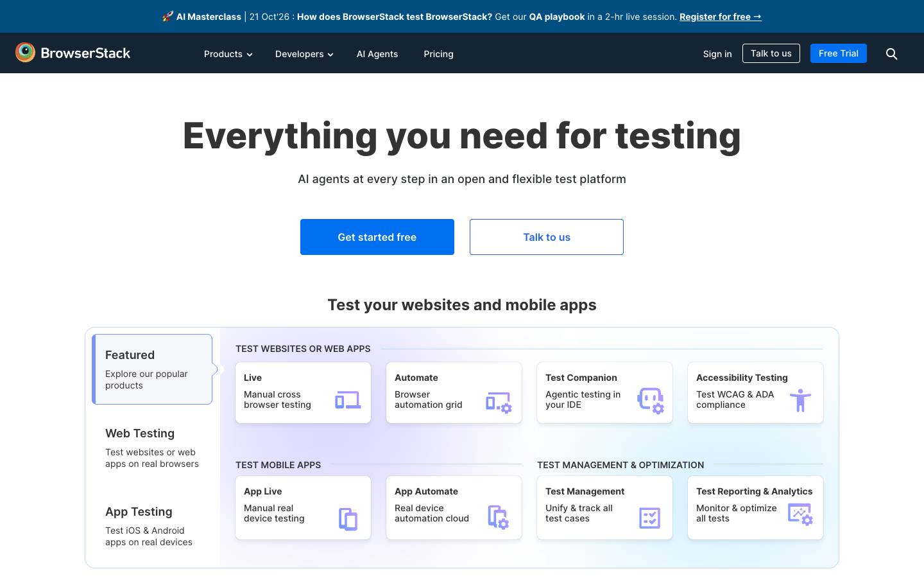Click 'Unify & track all test cases' description
Image resolution: width=924 pixels, height=578 pixels.
coord(579,513)
